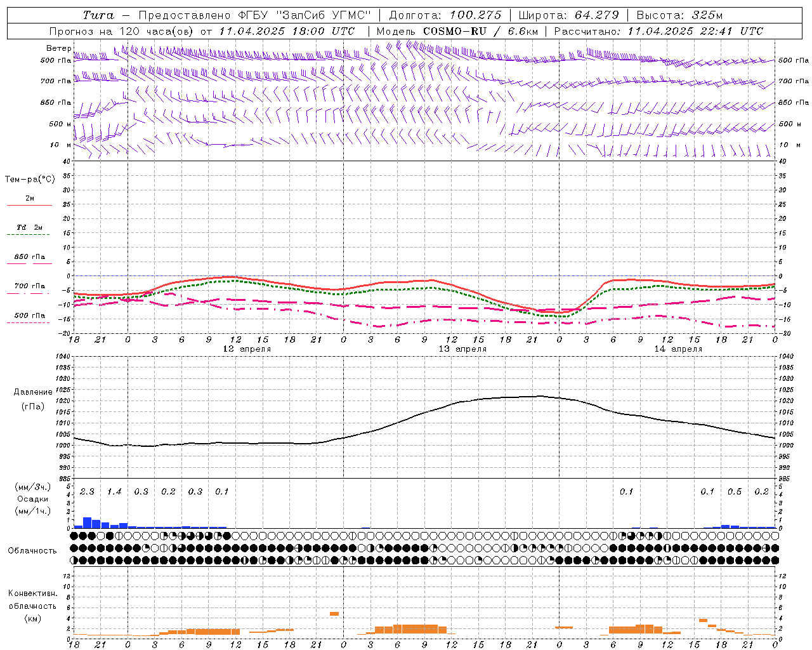Viewport: 812px width, 650px height.
Task: Click the computed time "Рассчитано: 11.04.2025 22:41 UTC"
Action: coord(658,31)
